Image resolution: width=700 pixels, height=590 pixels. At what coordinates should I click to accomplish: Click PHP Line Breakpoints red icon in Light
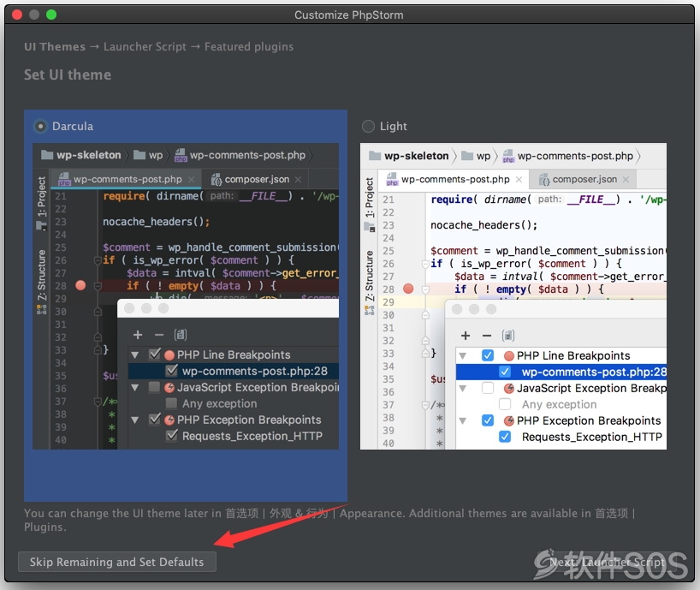pyautogui.click(x=509, y=356)
